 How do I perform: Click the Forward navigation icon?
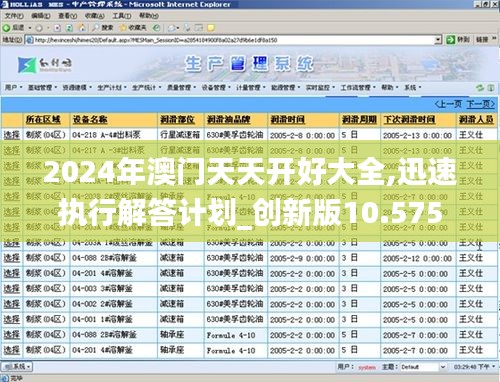click(x=39, y=28)
